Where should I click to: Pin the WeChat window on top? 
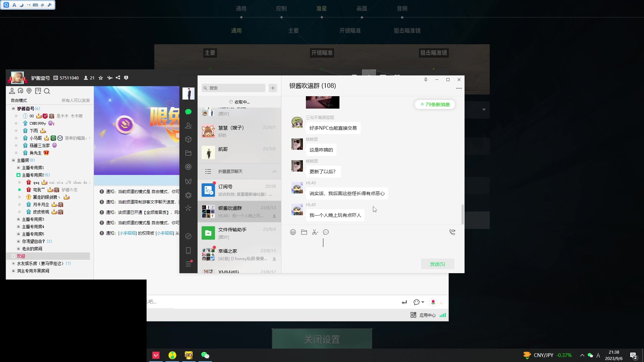click(x=426, y=80)
